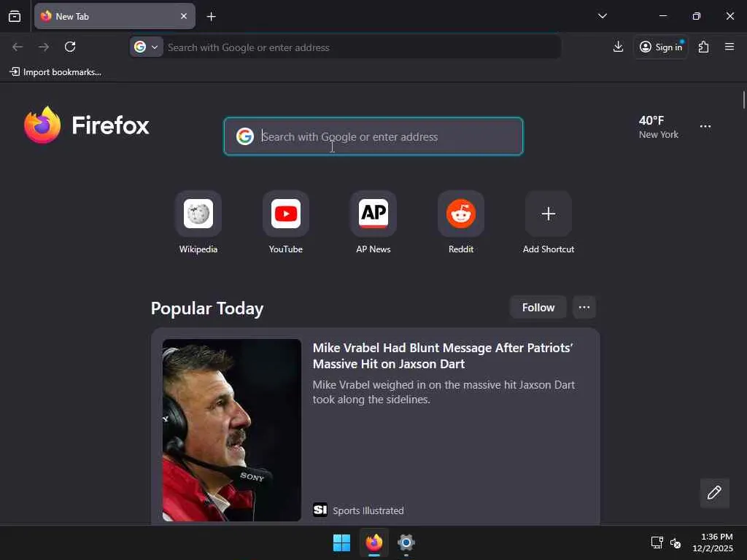
Task: Reload the current page
Action: [x=70, y=47]
